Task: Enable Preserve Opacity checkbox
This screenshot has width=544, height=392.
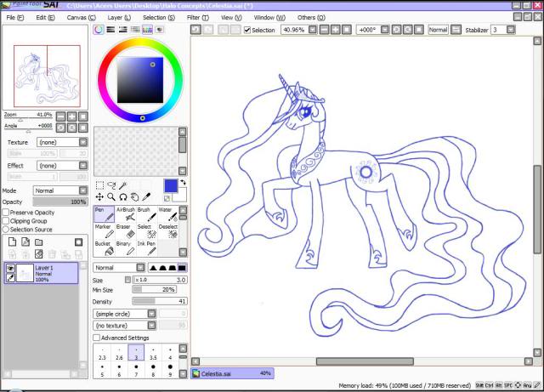Action: click(6, 212)
